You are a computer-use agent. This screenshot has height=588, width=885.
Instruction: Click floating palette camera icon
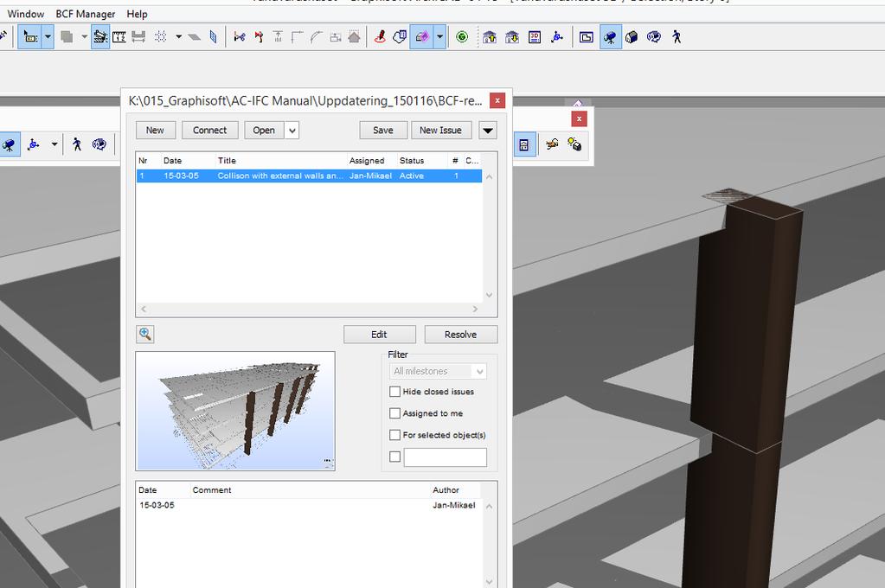point(8,144)
